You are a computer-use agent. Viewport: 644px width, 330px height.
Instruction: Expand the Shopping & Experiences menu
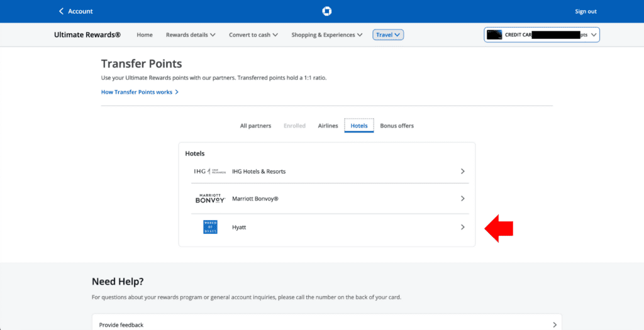tap(327, 35)
